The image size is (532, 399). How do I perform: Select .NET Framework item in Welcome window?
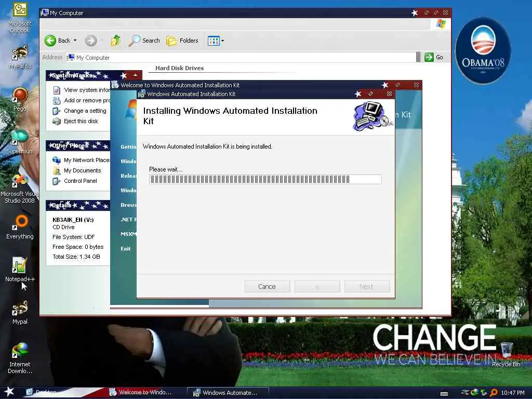pyautogui.click(x=128, y=220)
